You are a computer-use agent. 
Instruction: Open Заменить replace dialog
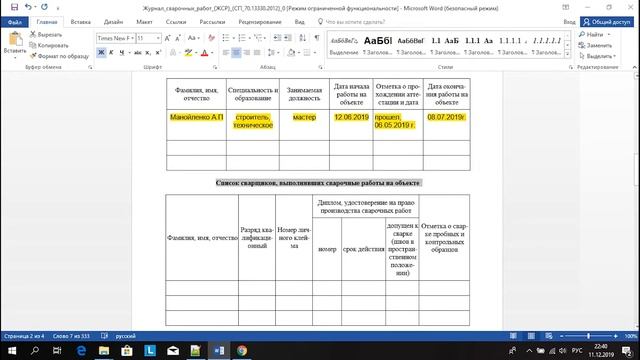click(x=595, y=45)
